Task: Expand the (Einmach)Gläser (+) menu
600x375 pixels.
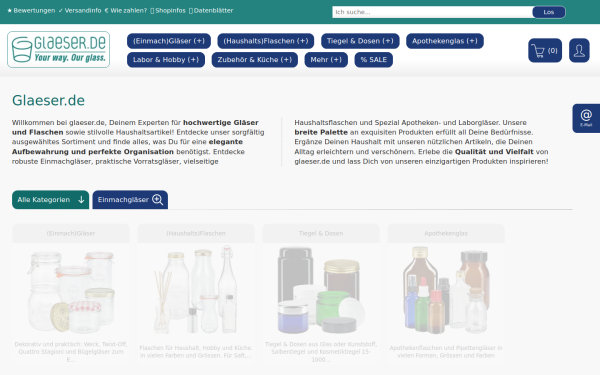Action: [169, 41]
